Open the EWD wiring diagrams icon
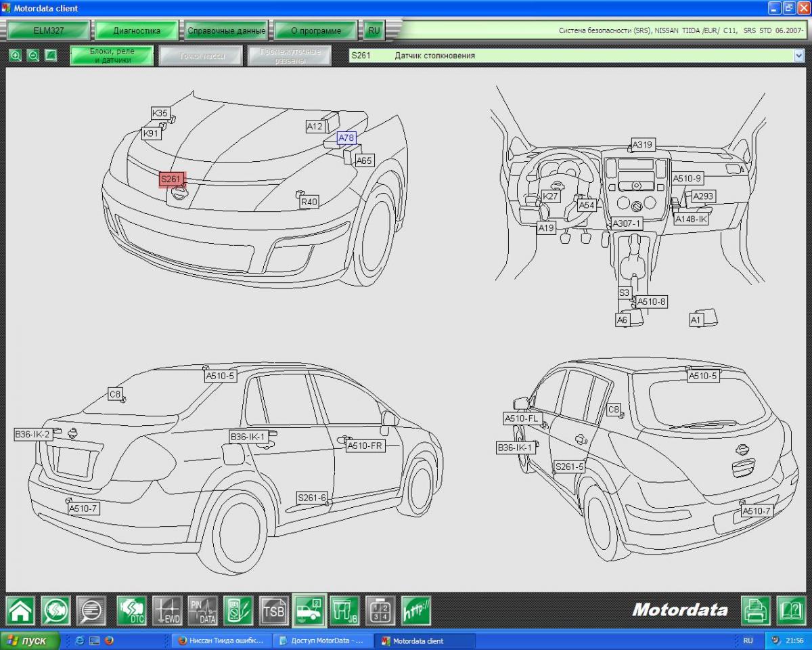Screen dimensions: 812x650 pyautogui.click(x=167, y=611)
